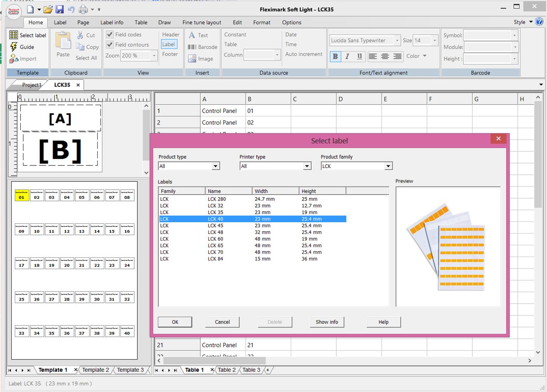Insert a Barcode

coord(202,47)
